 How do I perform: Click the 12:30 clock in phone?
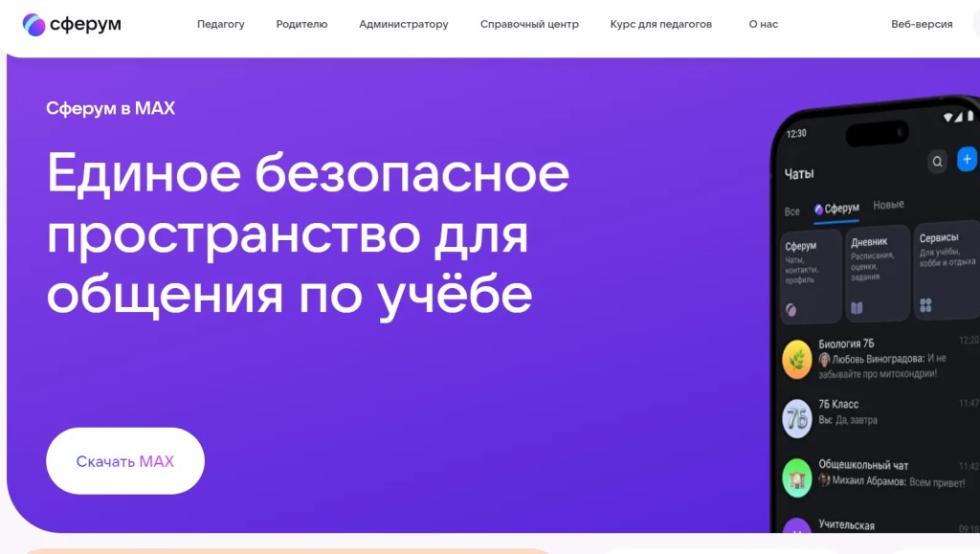796,134
